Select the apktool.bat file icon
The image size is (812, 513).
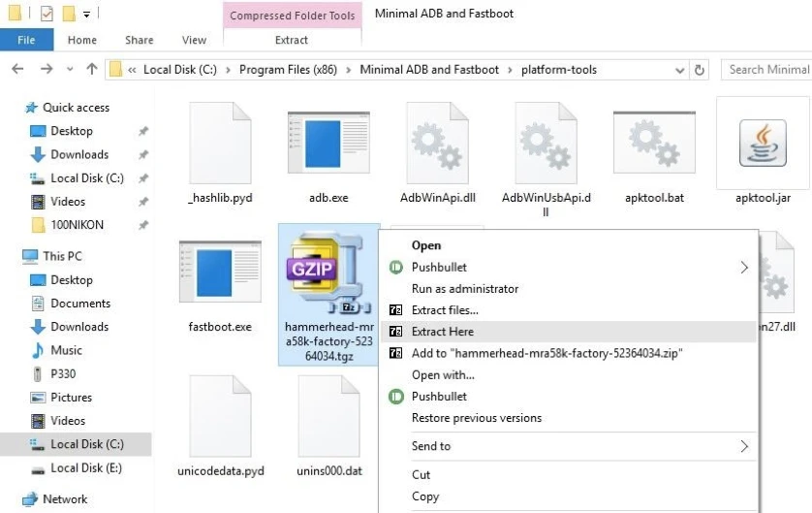coord(654,146)
